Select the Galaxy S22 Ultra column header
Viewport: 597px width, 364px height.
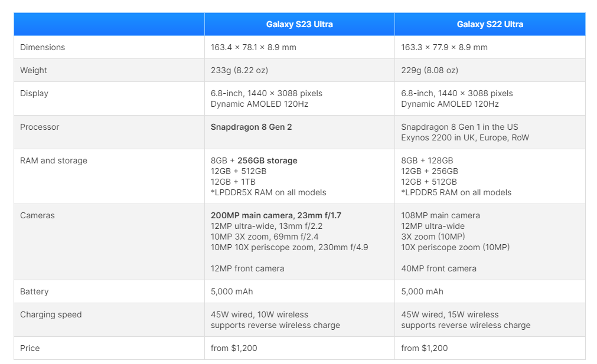490,24
